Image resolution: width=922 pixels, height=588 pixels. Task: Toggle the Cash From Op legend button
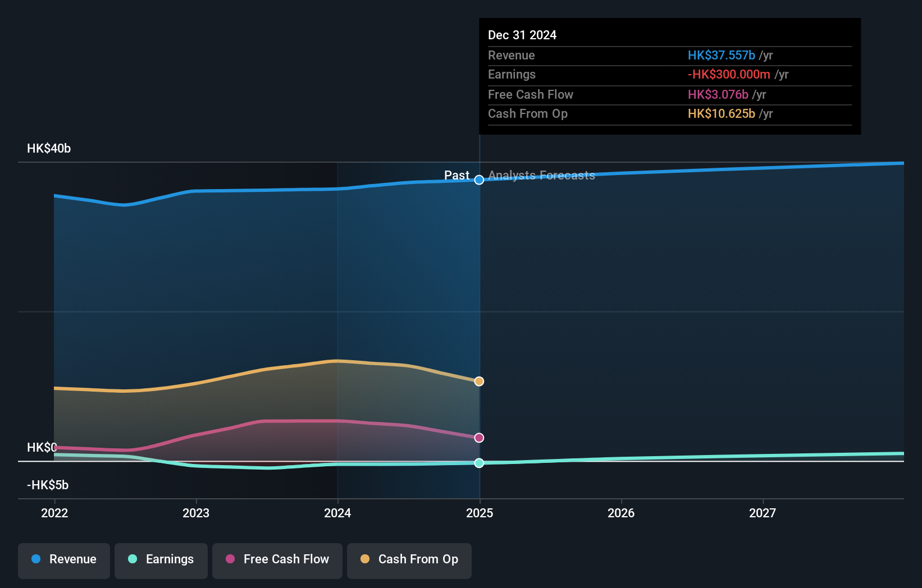[x=409, y=561]
